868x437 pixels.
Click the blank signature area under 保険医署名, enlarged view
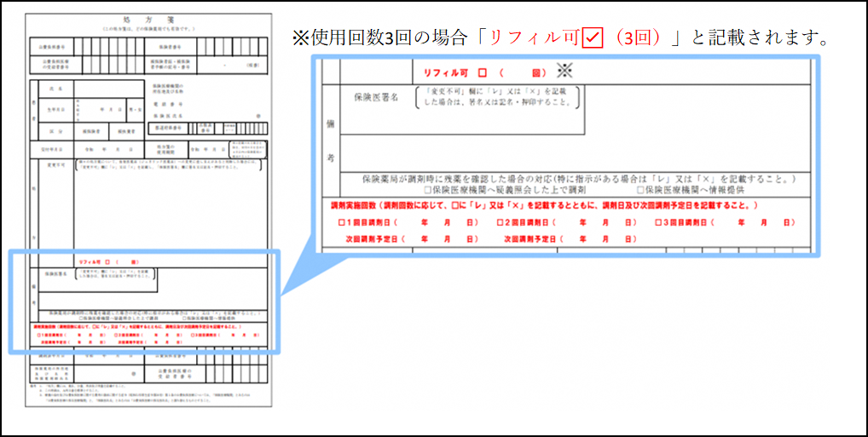[462, 123]
